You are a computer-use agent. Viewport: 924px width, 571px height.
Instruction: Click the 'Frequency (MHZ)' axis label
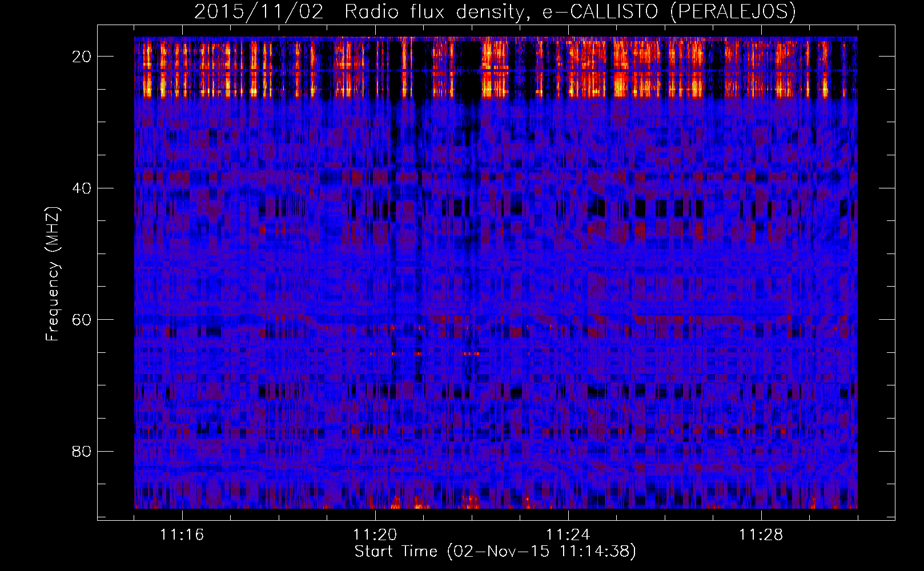point(53,274)
